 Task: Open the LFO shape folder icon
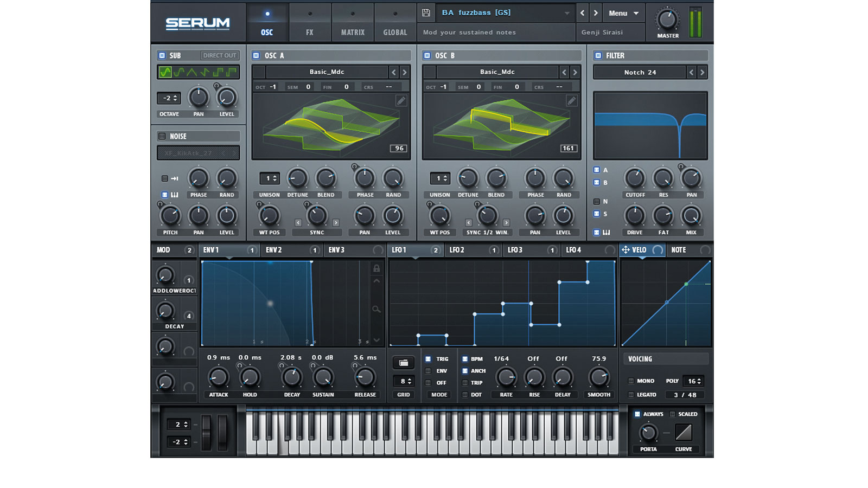pyautogui.click(x=403, y=363)
